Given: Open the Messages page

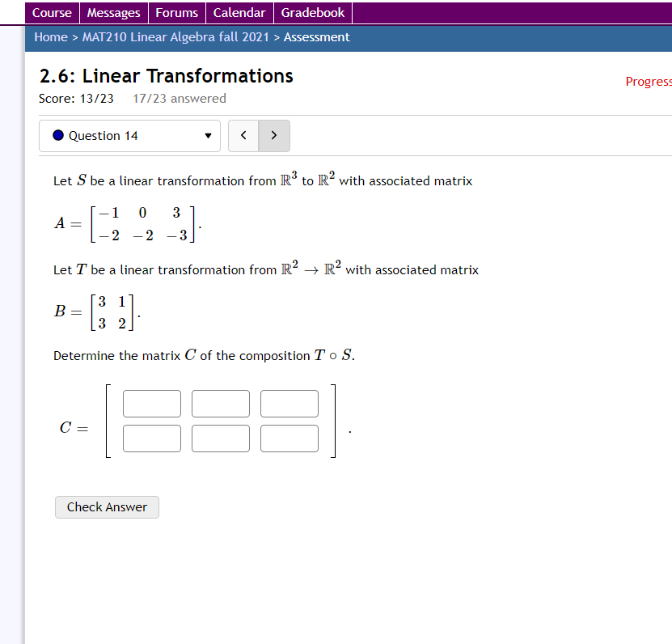Looking at the screenshot, I should pyautogui.click(x=113, y=12).
